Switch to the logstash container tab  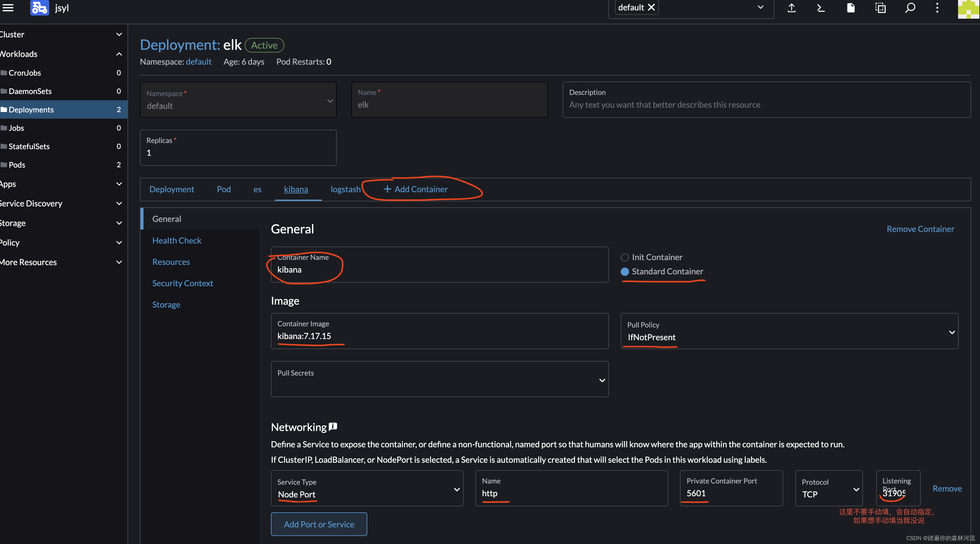point(345,189)
